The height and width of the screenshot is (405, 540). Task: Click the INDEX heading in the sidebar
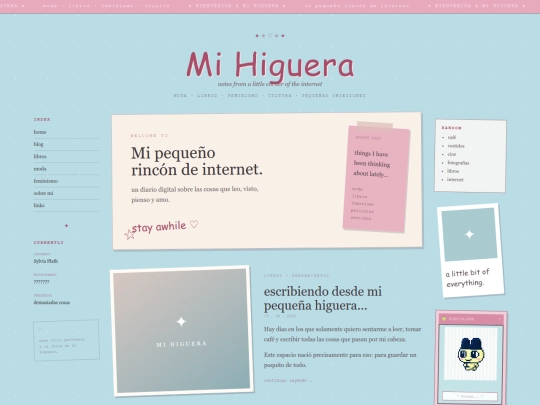tap(42, 120)
